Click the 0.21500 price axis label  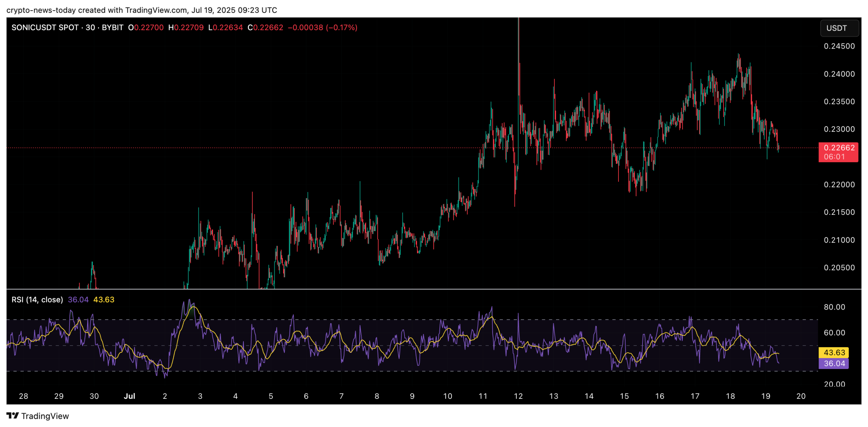839,212
